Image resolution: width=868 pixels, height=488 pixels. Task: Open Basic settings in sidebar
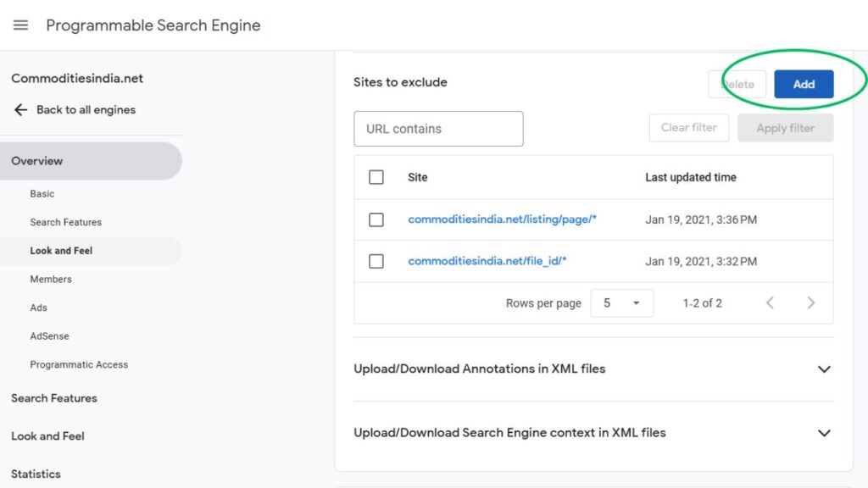(42, 194)
